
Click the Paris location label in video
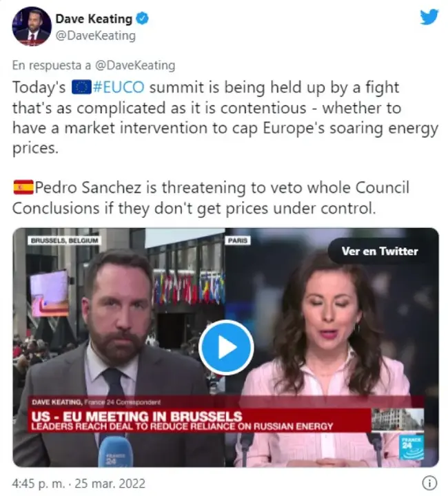(x=238, y=240)
